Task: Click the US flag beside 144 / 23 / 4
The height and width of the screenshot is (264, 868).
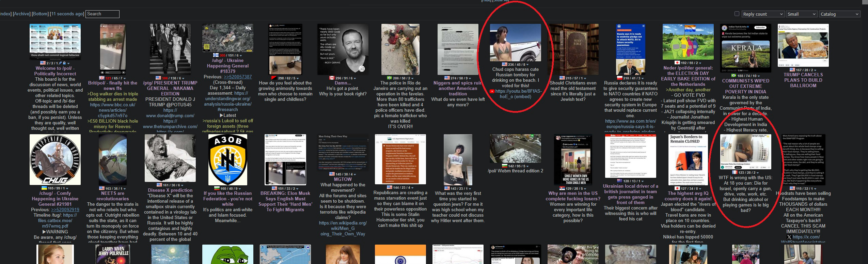Action: pos(390,187)
